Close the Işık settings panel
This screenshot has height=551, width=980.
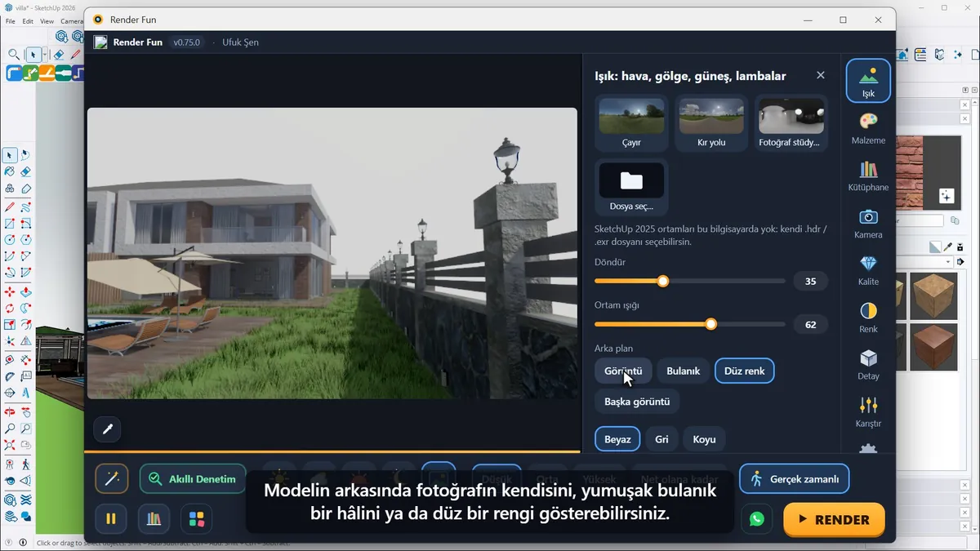pyautogui.click(x=821, y=75)
